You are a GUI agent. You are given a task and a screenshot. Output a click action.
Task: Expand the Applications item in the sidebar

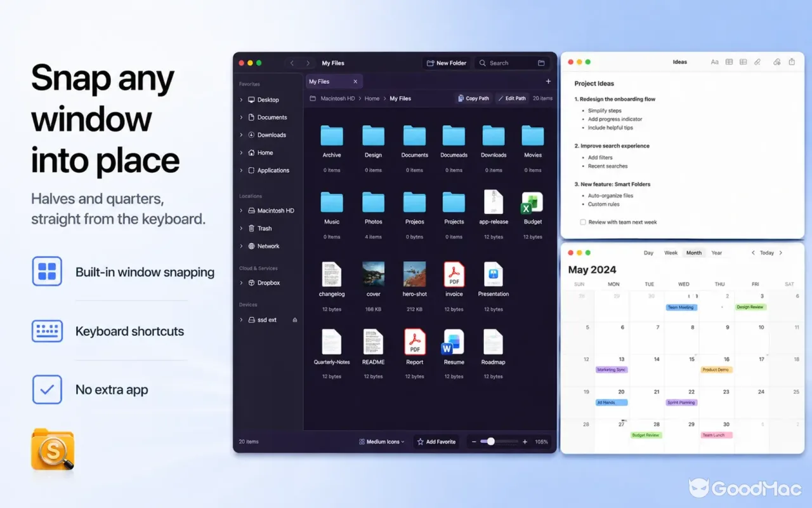242,170
